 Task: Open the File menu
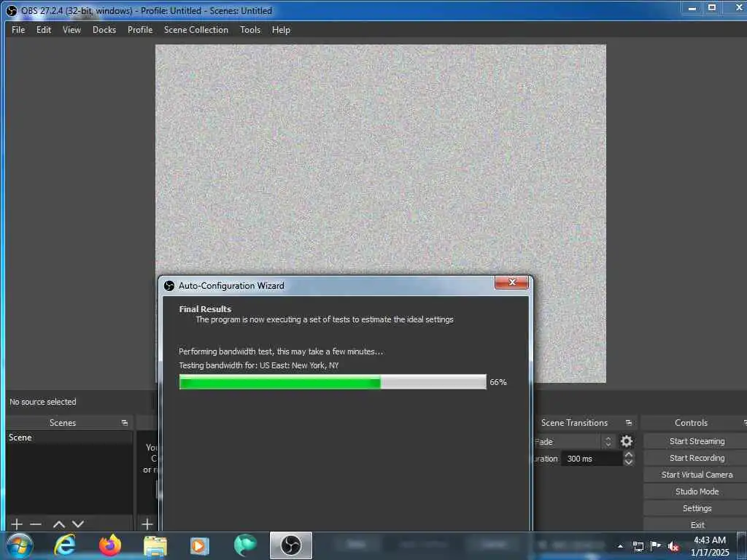pos(18,29)
